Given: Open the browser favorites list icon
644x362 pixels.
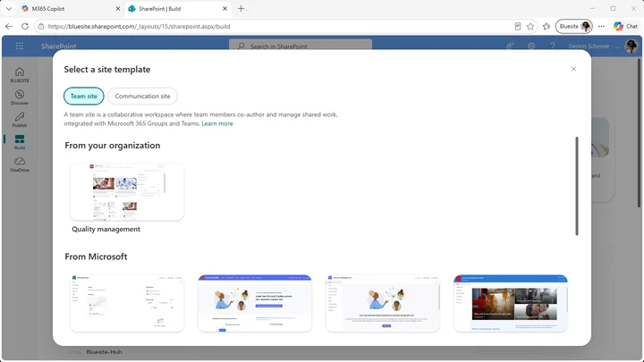Looking at the screenshot, I should pyautogui.click(x=547, y=26).
